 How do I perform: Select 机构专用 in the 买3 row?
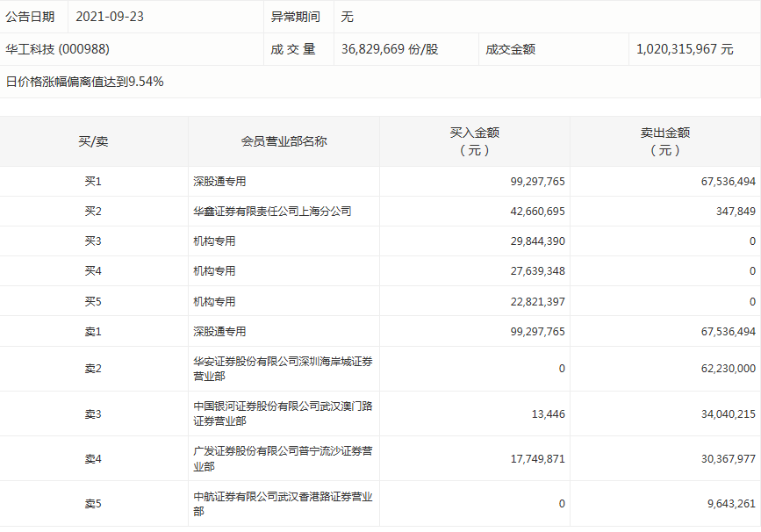pos(214,241)
